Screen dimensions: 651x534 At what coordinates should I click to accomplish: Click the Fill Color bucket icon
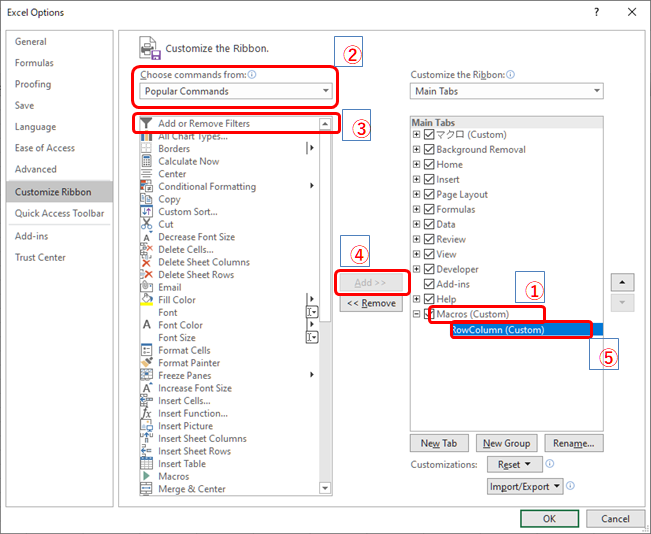pos(146,300)
